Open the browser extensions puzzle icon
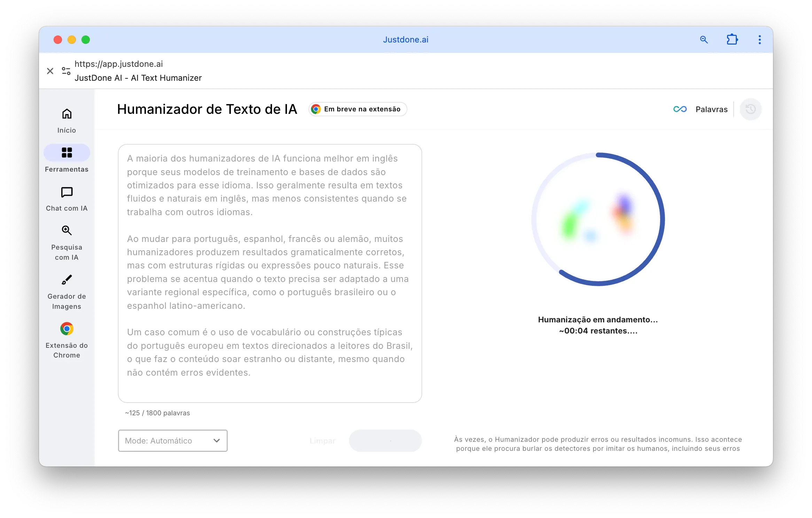812x518 pixels. coord(732,39)
